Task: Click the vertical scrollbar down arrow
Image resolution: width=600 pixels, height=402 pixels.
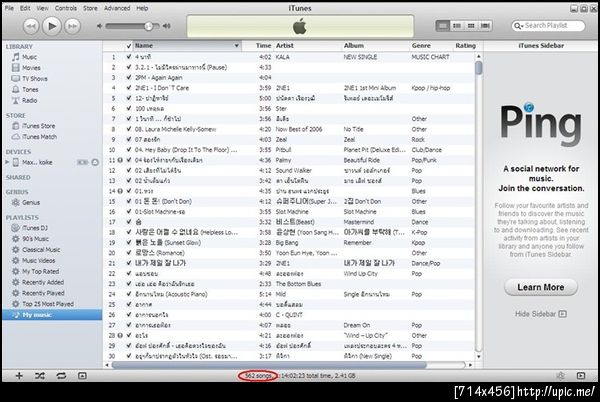Action: (478, 356)
